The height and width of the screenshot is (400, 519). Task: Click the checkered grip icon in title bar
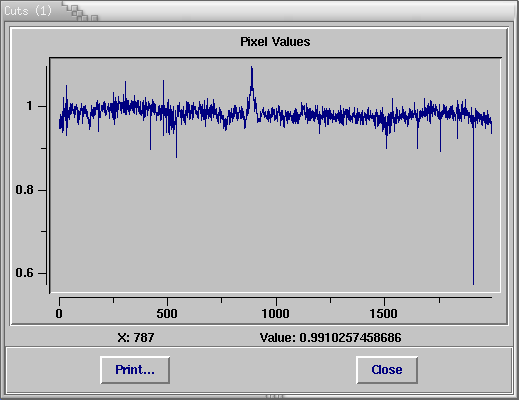click(x=81, y=13)
